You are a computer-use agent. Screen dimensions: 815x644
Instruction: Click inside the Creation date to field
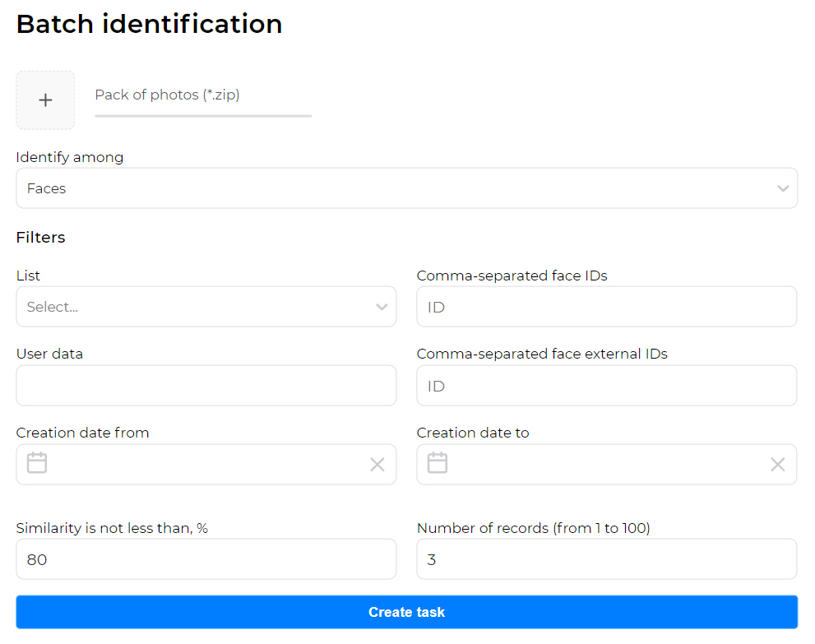coord(606,465)
